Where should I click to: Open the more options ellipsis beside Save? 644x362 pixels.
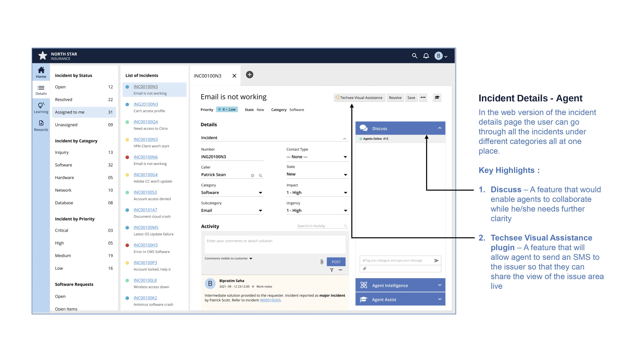tap(423, 97)
